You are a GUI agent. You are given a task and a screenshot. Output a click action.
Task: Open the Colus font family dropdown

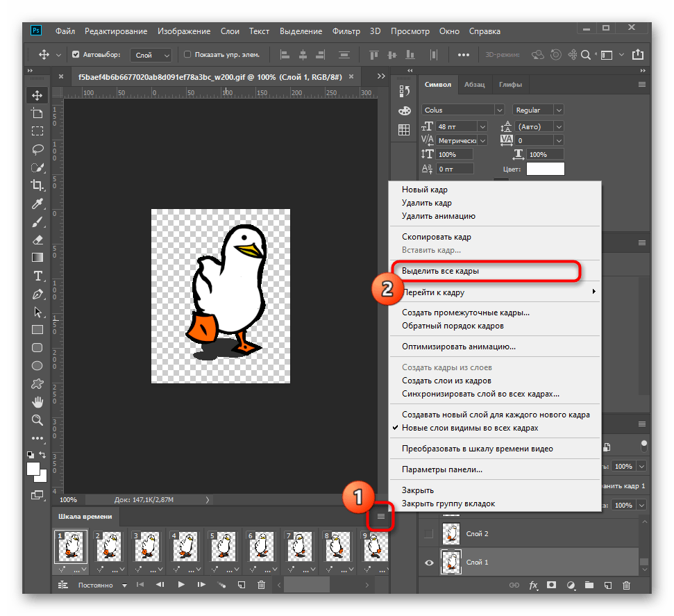coord(499,110)
